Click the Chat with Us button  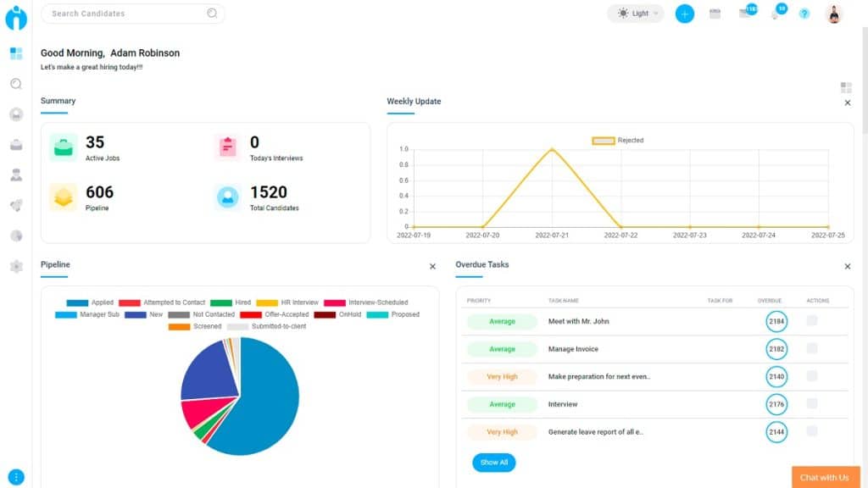point(824,477)
